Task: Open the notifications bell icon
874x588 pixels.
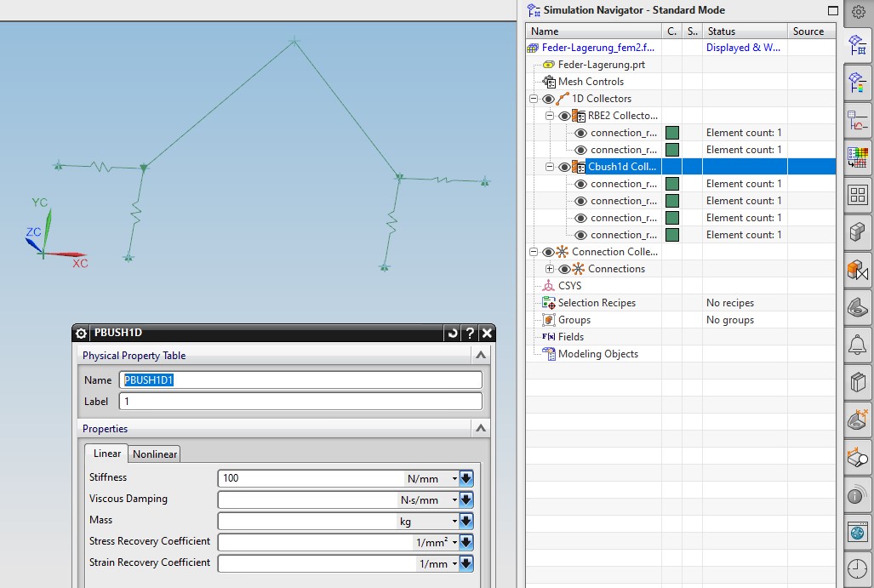Action: point(858,345)
